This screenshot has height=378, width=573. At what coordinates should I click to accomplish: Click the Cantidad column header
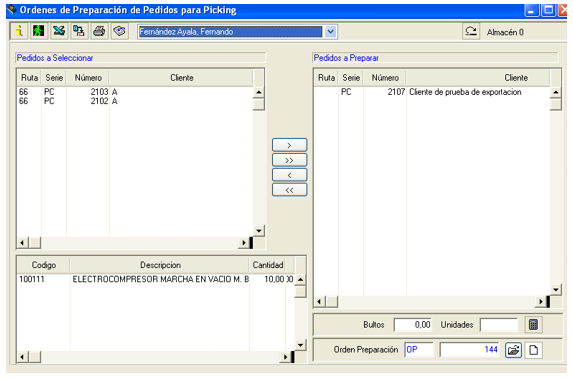coord(268,265)
